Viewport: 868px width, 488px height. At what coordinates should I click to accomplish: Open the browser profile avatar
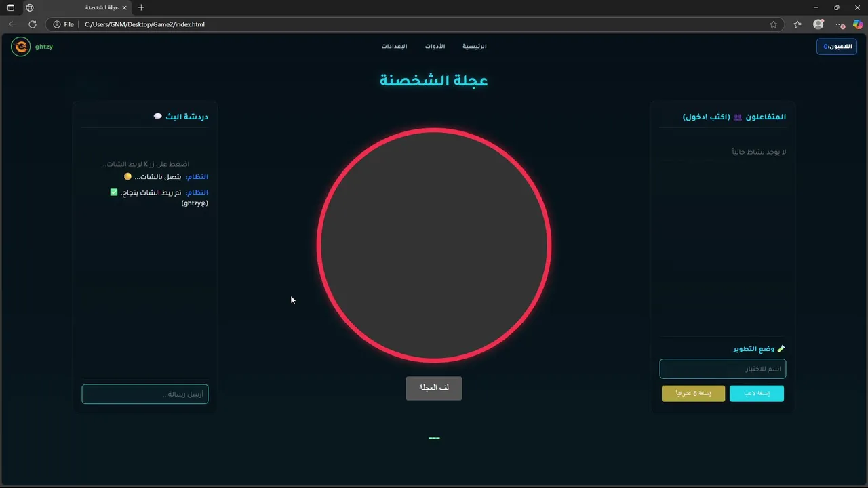click(x=818, y=24)
